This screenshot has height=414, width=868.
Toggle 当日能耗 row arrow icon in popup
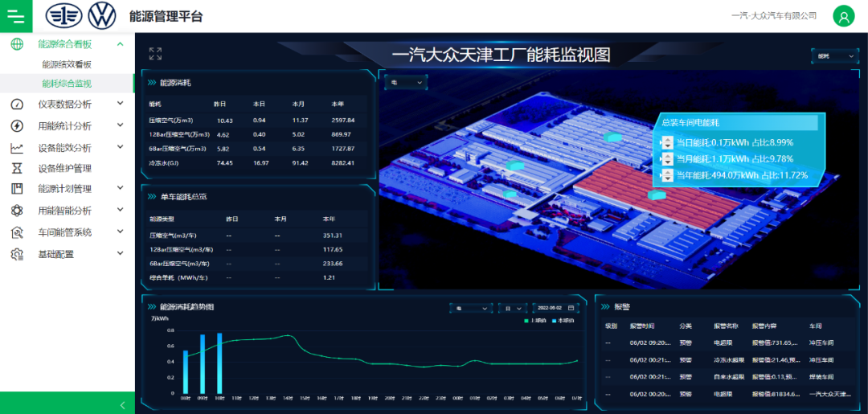click(667, 143)
